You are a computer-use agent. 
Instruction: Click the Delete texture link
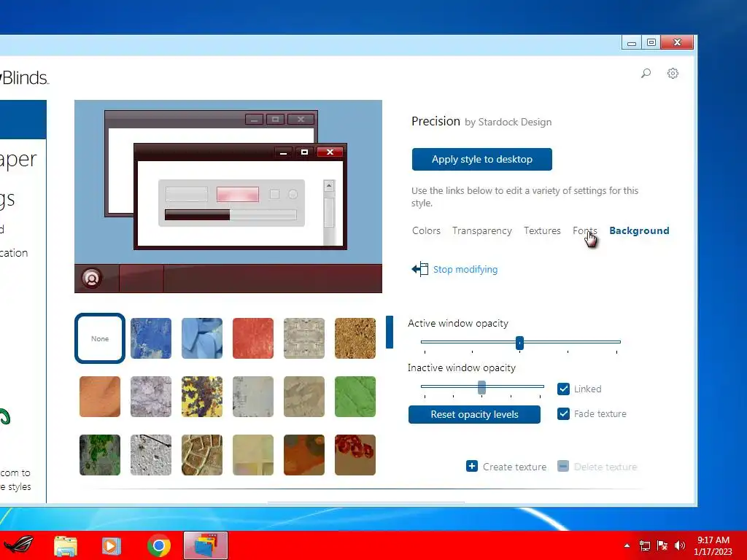click(605, 467)
